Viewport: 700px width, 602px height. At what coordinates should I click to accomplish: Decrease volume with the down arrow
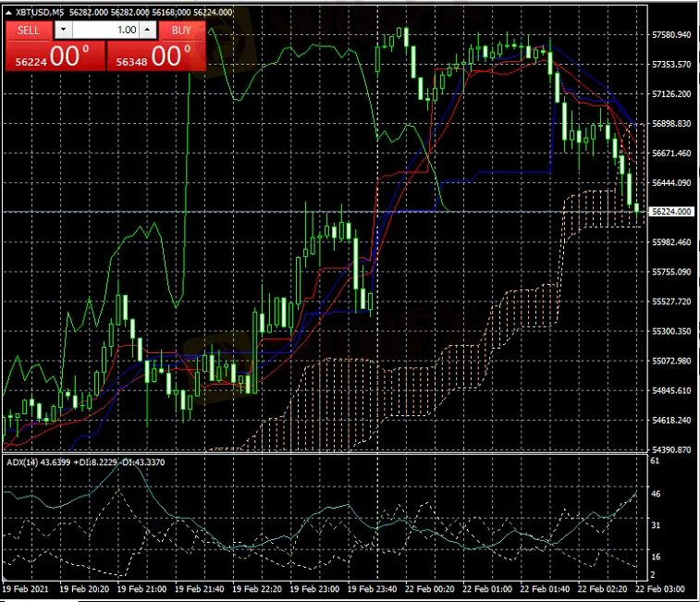(x=62, y=30)
